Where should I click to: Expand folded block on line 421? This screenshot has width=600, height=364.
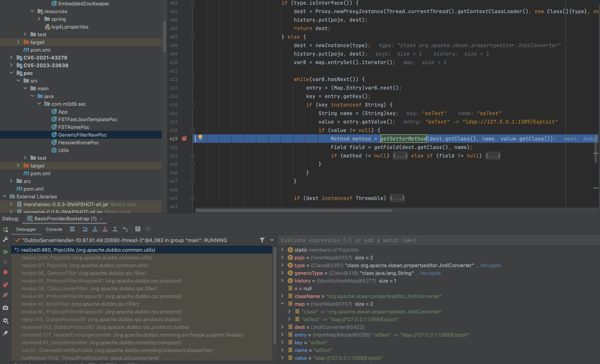coord(193,156)
